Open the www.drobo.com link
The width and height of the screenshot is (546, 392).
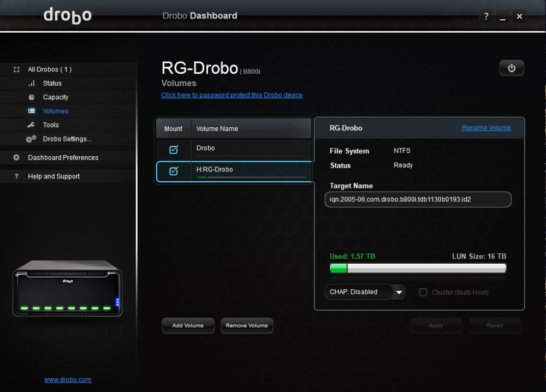pyautogui.click(x=68, y=379)
